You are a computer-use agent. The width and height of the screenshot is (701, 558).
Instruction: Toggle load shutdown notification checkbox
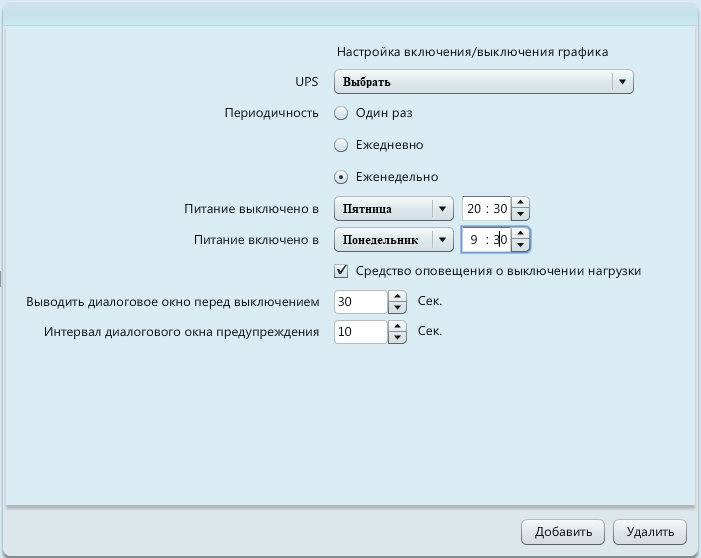pos(341,270)
